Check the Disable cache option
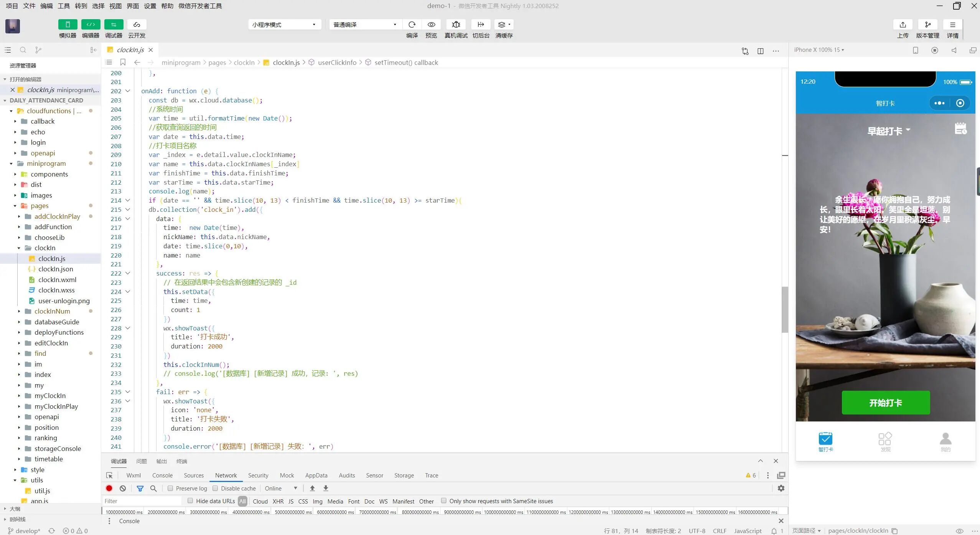The height and width of the screenshot is (535, 980). click(x=215, y=488)
